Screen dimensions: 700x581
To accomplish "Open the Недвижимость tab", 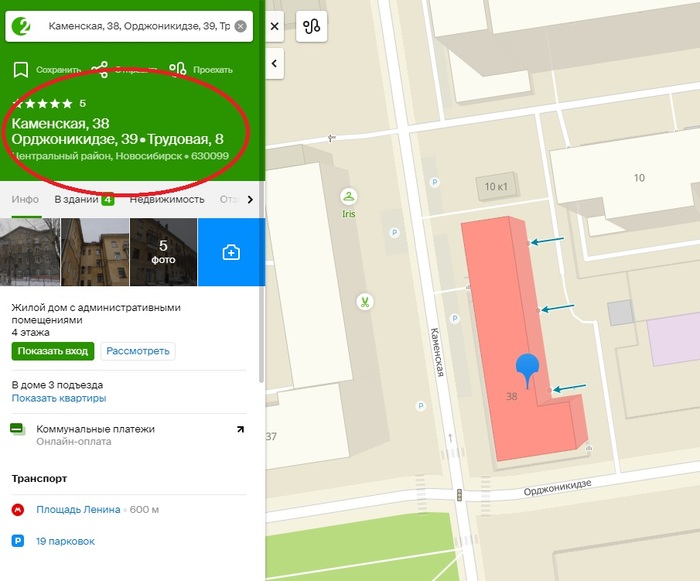I will [x=166, y=199].
